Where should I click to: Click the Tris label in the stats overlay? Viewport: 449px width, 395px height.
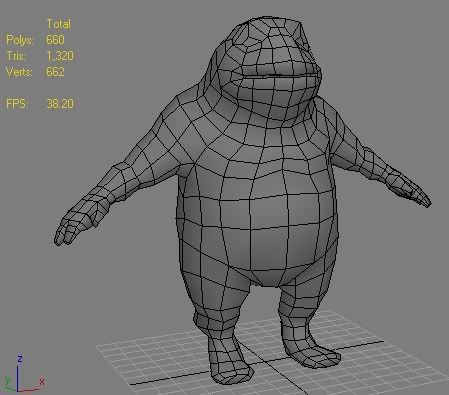(16, 56)
